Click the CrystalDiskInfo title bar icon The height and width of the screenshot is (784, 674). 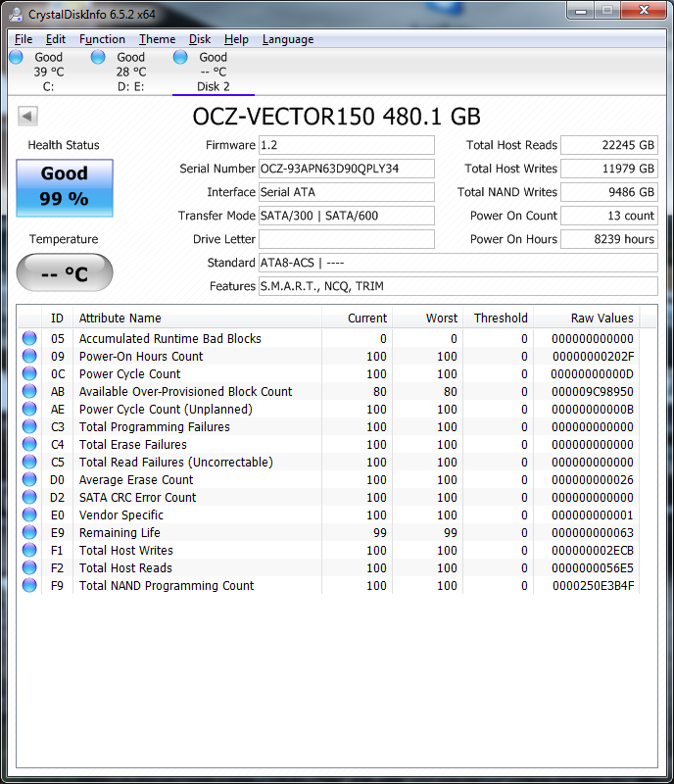[16, 14]
